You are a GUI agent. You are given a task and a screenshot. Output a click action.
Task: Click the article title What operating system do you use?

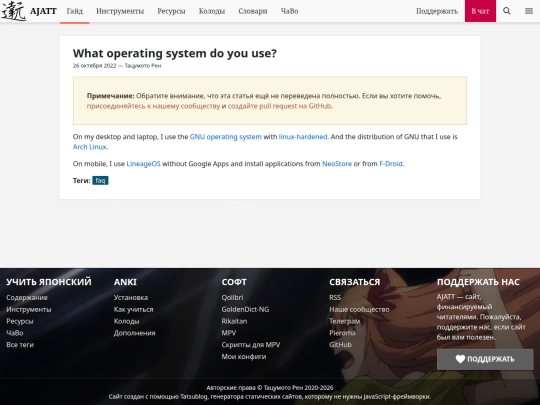click(175, 53)
